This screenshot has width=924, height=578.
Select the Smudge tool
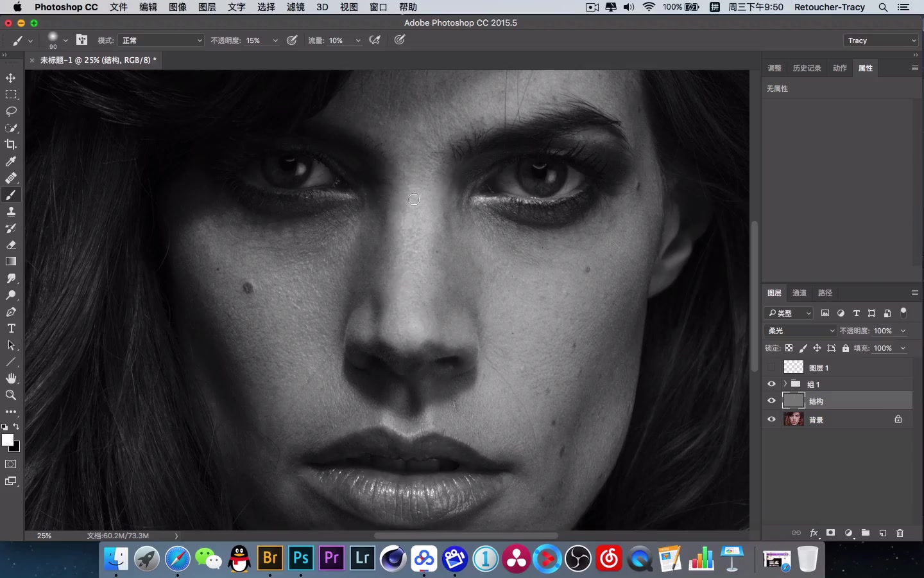[x=11, y=278]
